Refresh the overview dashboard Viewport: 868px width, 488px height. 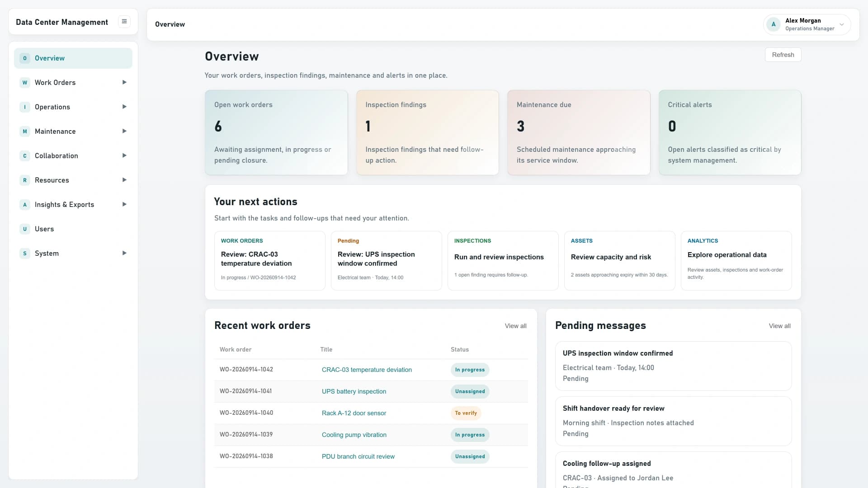pos(783,55)
